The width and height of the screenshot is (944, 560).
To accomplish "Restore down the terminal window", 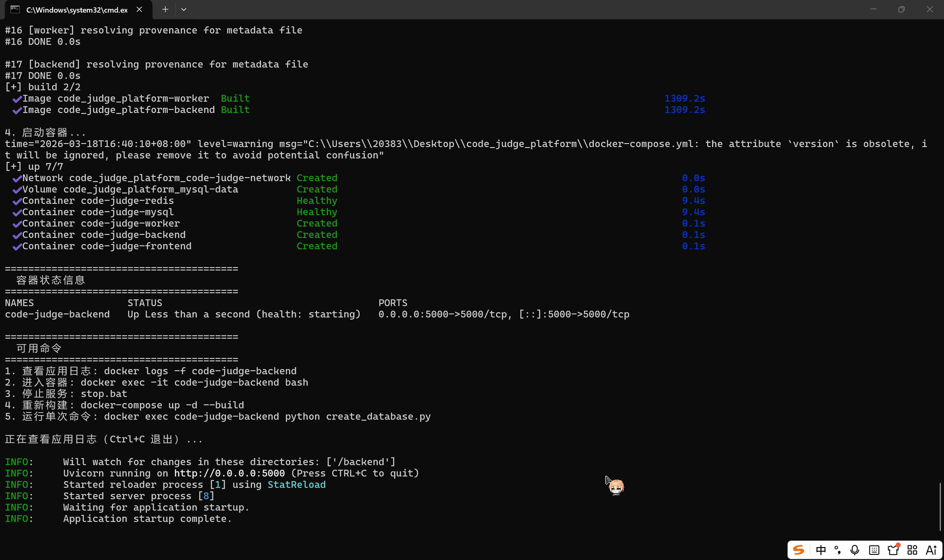I will click(x=901, y=10).
